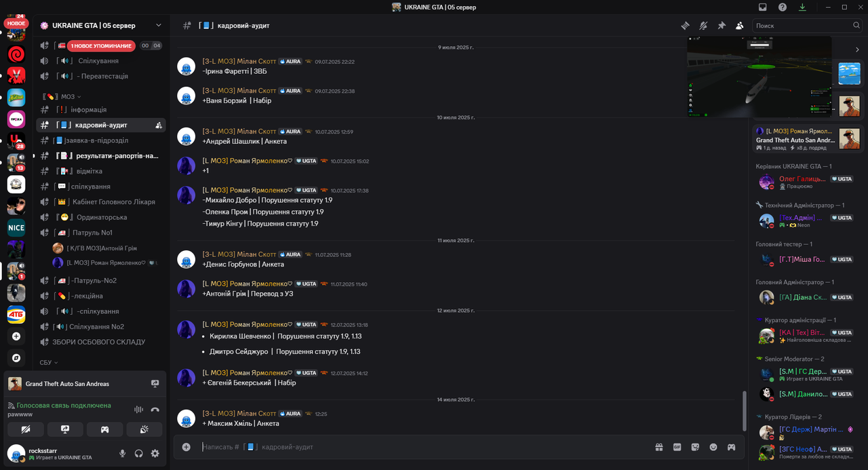Jump to unread НОВОЕ server pill
This screenshot has height=470, width=868.
click(x=16, y=23)
